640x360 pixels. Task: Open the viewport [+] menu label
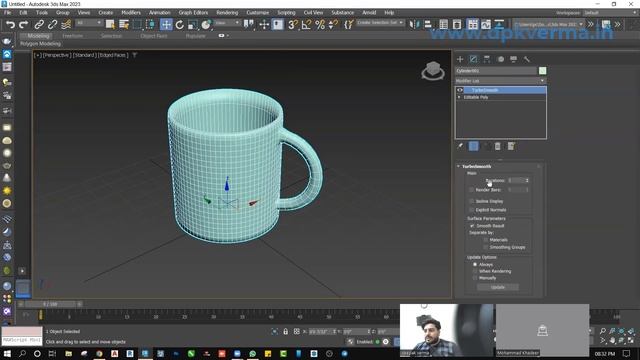(38, 55)
